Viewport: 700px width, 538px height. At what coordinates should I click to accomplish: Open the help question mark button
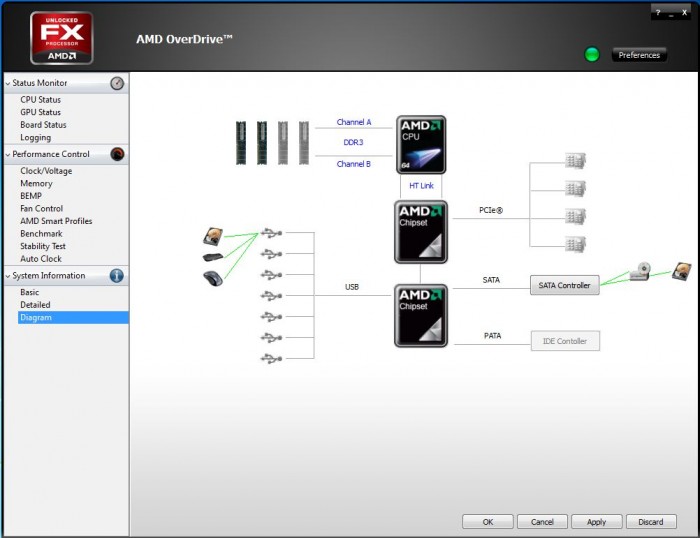[658, 13]
